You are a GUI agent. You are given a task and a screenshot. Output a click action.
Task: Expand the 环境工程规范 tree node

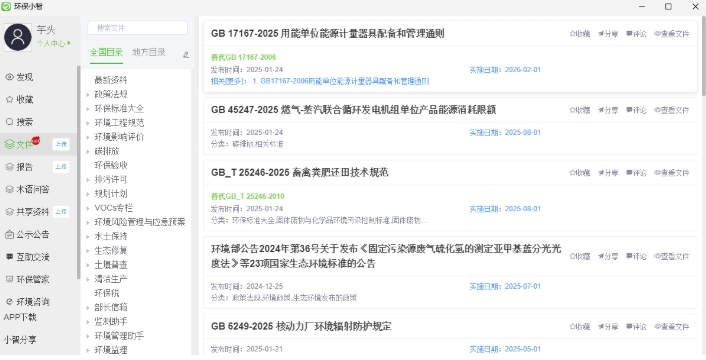coord(88,123)
